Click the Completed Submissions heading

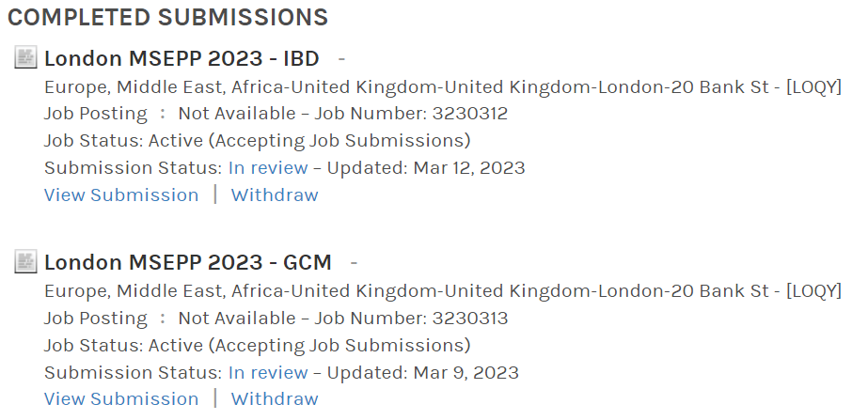167,17
